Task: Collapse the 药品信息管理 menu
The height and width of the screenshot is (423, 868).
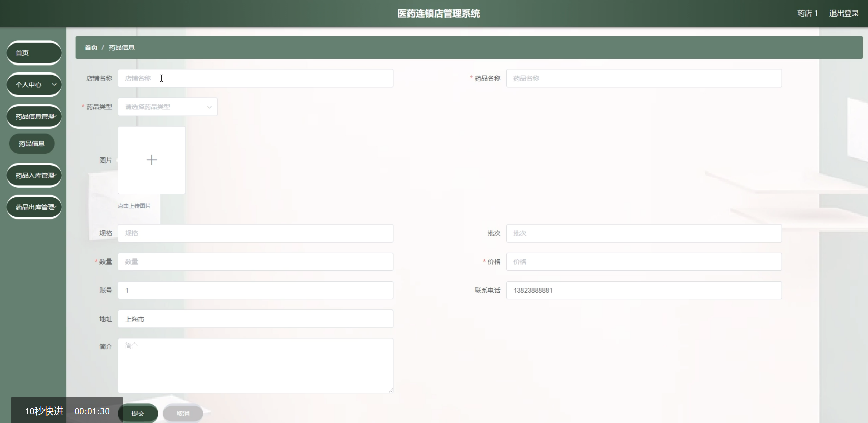Action: click(x=34, y=116)
